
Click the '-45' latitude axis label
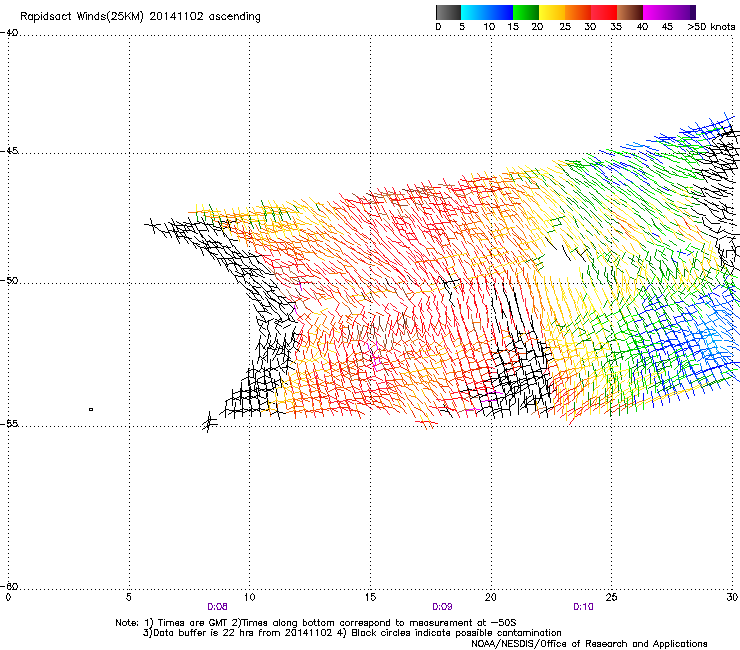[9, 151]
